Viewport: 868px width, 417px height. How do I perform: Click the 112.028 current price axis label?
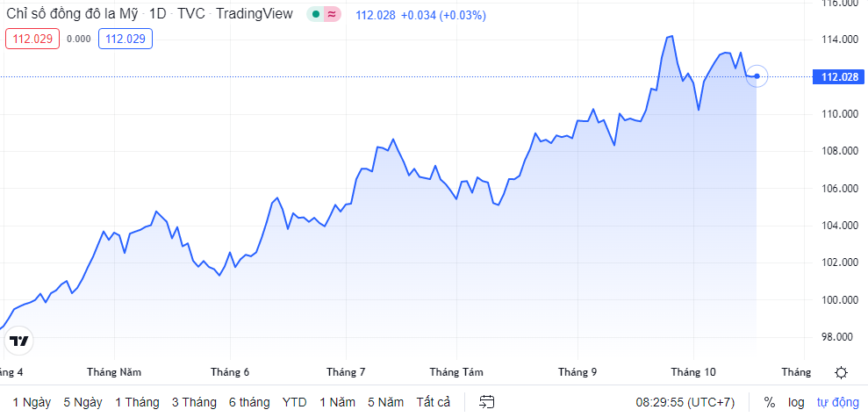click(x=838, y=77)
